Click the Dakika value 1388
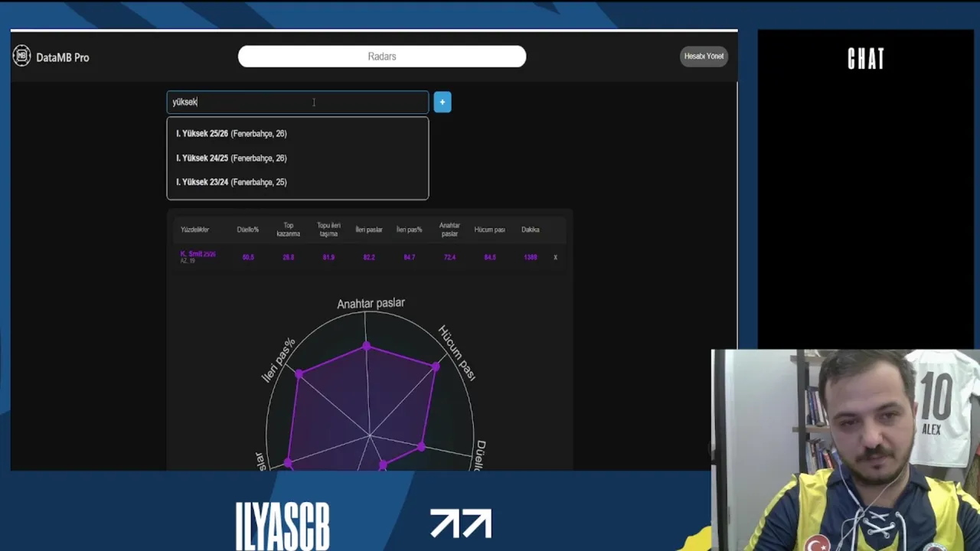 coord(531,257)
